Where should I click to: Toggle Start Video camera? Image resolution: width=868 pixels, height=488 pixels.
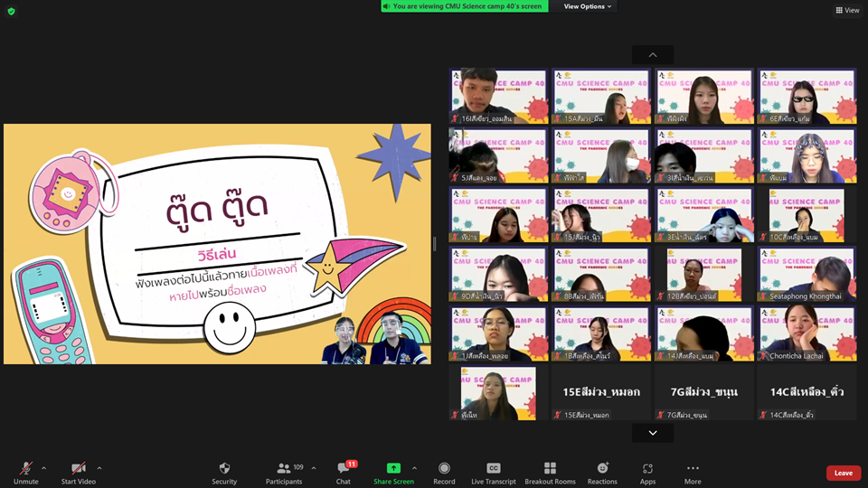[79, 468]
